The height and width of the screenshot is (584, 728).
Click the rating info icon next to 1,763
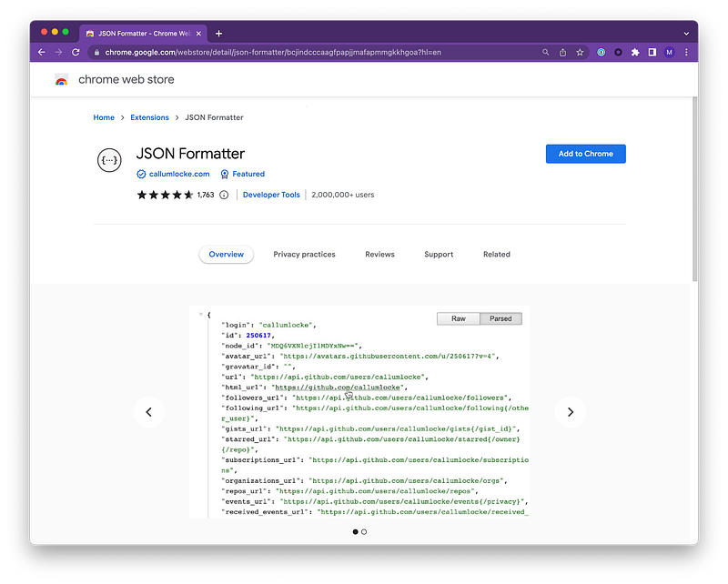[224, 195]
